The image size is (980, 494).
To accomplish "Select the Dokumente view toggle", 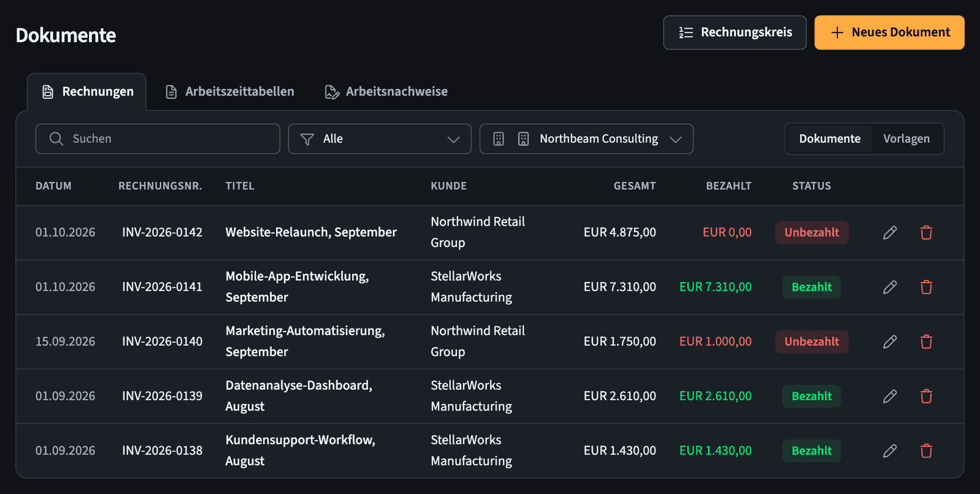I will point(829,139).
